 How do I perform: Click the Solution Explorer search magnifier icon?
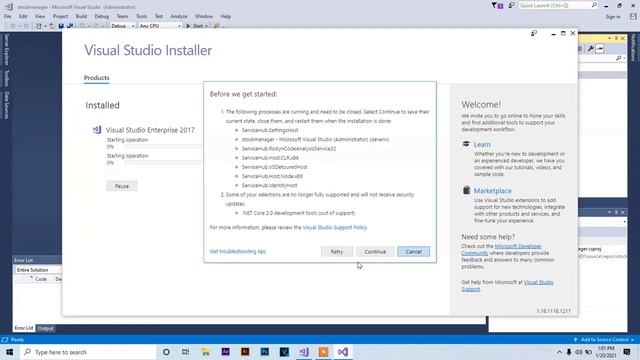pyautogui.click(x=619, y=58)
